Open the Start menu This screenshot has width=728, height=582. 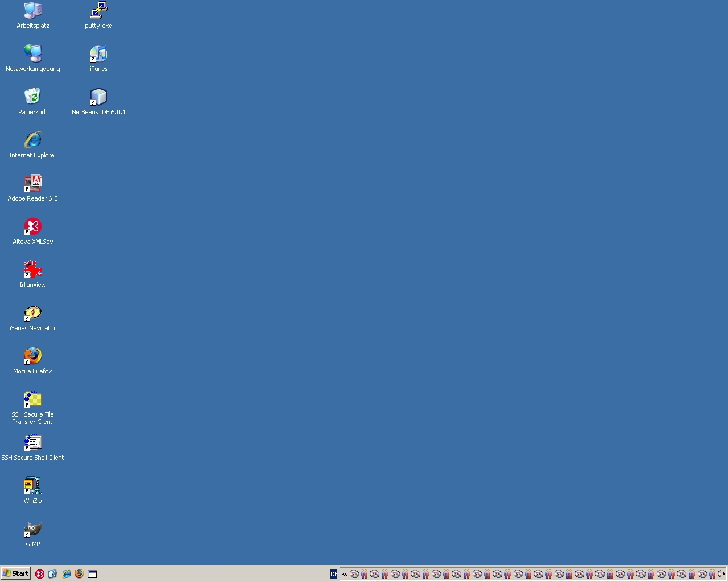[x=16, y=573]
